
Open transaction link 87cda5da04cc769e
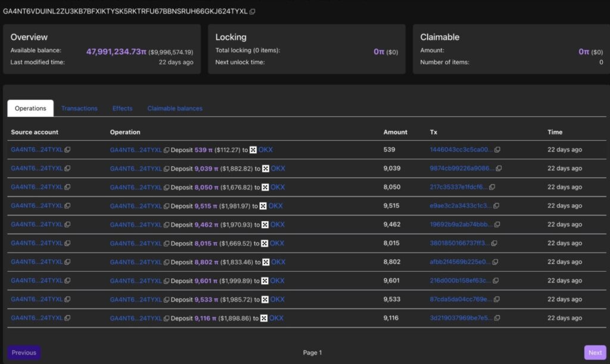(x=461, y=299)
